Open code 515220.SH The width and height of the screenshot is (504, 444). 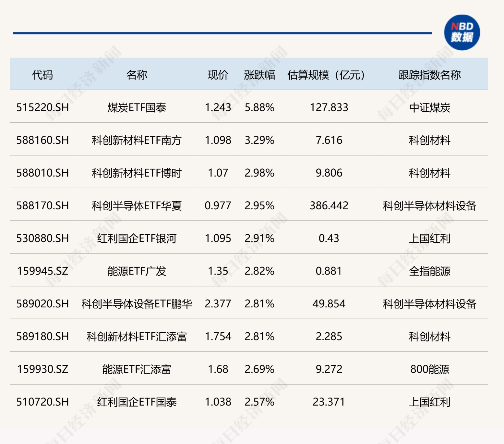pos(42,107)
